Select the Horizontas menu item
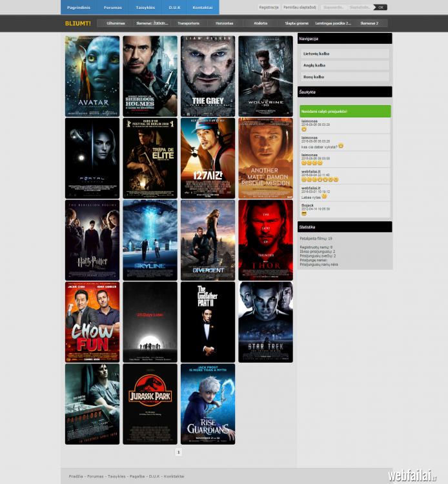Screen dimensions: 448x484 coord(225,23)
